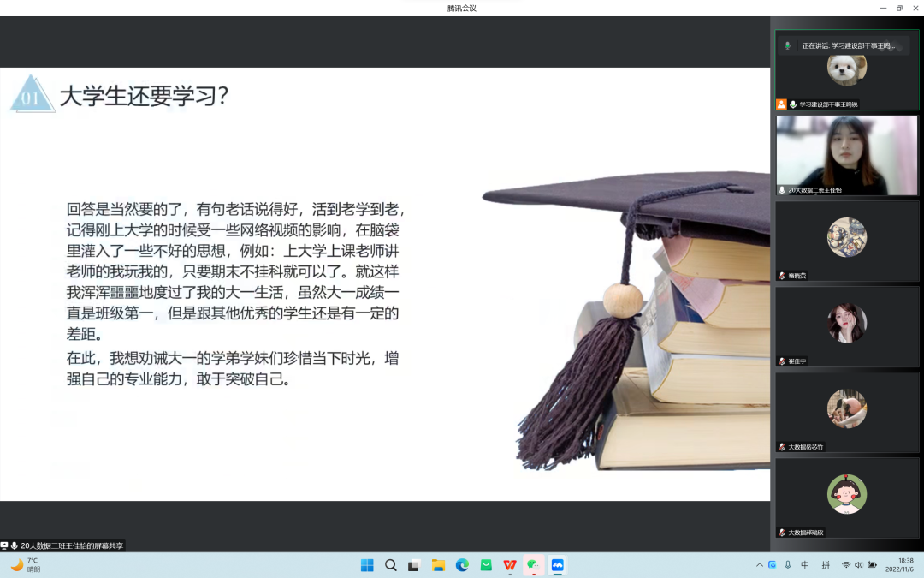Image resolution: width=924 pixels, height=578 pixels.
Task: Click the 01 triangle badge on the slide
Action: (x=32, y=94)
